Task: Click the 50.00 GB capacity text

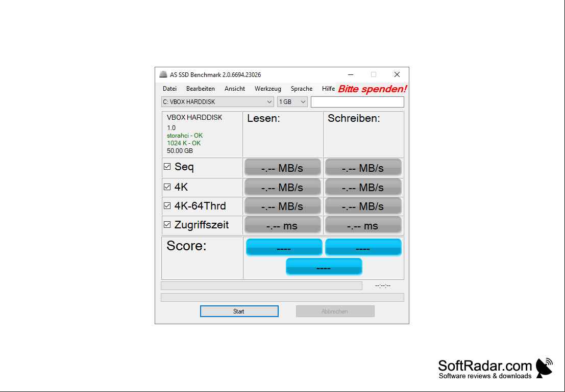Action: tap(180, 151)
